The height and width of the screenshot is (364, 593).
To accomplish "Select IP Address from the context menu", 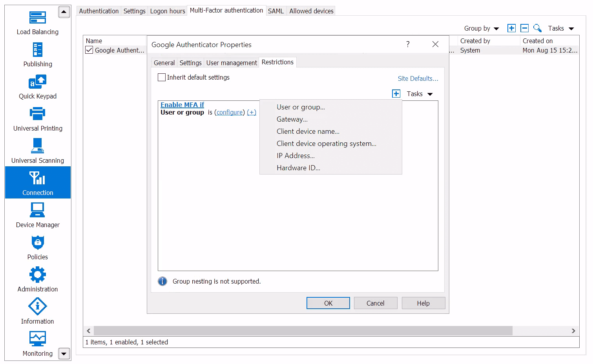I will tap(296, 155).
